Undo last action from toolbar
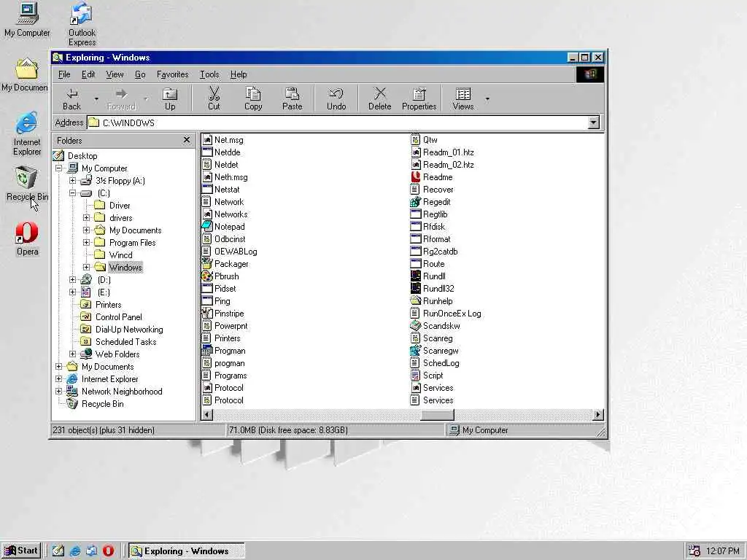Viewport: 747px width, 560px height. click(x=336, y=98)
